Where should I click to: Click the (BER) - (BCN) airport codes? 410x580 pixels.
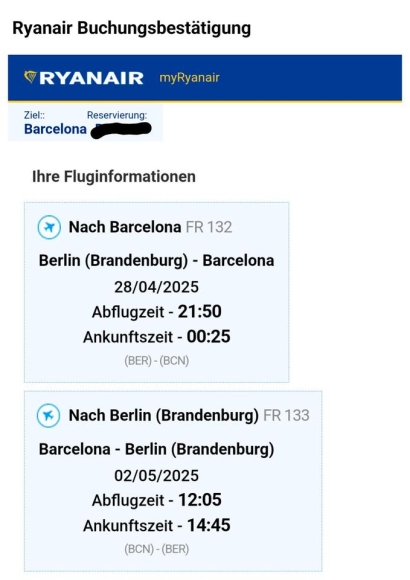[157, 361]
